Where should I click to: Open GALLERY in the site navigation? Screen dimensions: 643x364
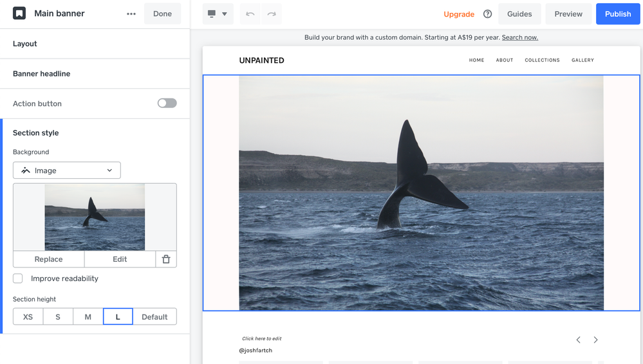[x=582, y=60]
